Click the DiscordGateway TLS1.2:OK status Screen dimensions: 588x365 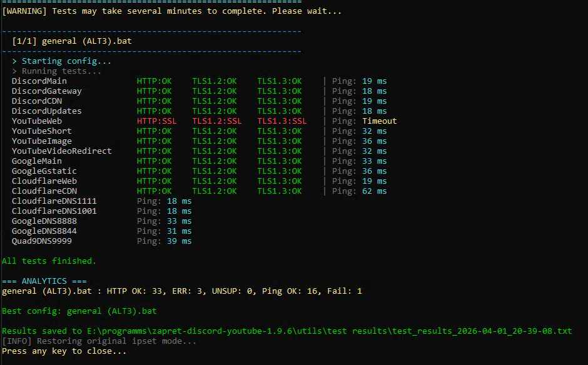pyautogui.click(x=214, y=91)
